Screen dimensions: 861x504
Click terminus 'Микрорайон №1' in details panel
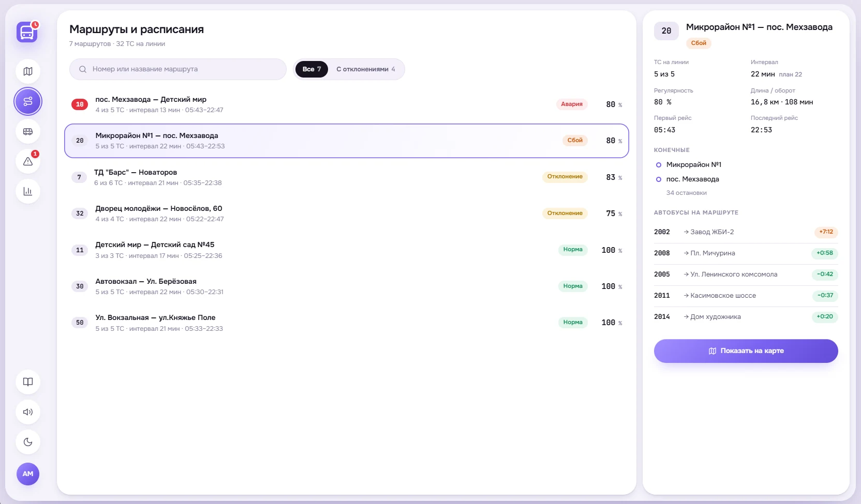tap(694, 165)
